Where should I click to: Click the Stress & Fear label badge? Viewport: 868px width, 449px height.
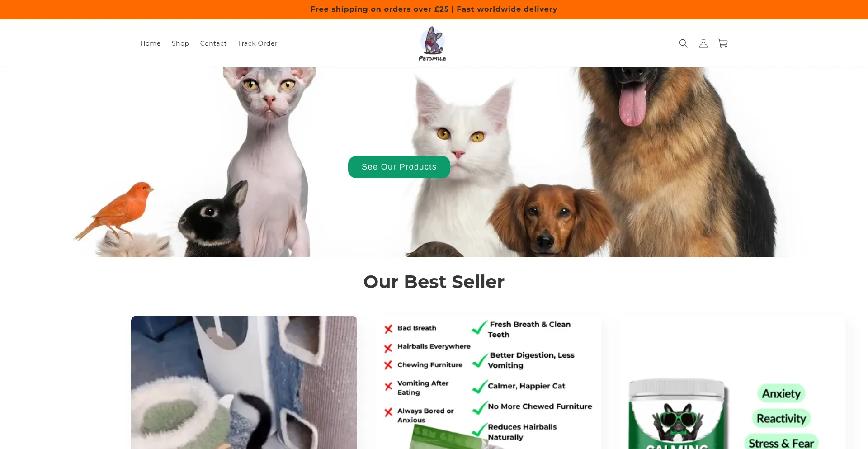click(x=781, y=443)
